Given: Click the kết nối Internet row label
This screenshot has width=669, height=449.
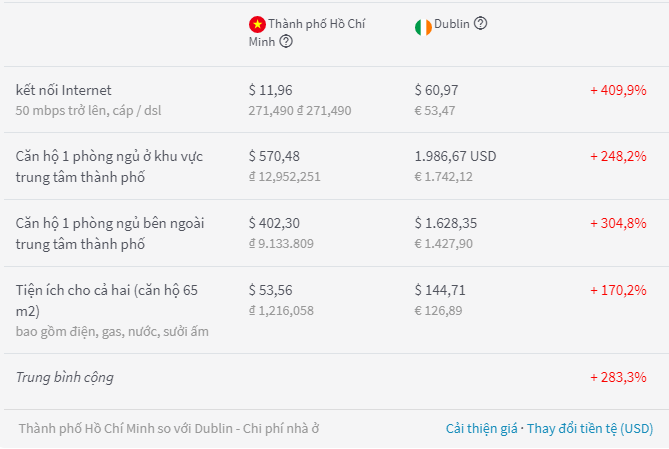Looking at the screenshot, I should [64, 90].
